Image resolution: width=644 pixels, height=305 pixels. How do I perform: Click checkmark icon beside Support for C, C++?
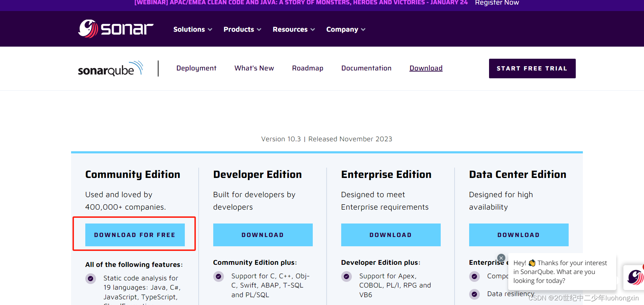[219, 277]
